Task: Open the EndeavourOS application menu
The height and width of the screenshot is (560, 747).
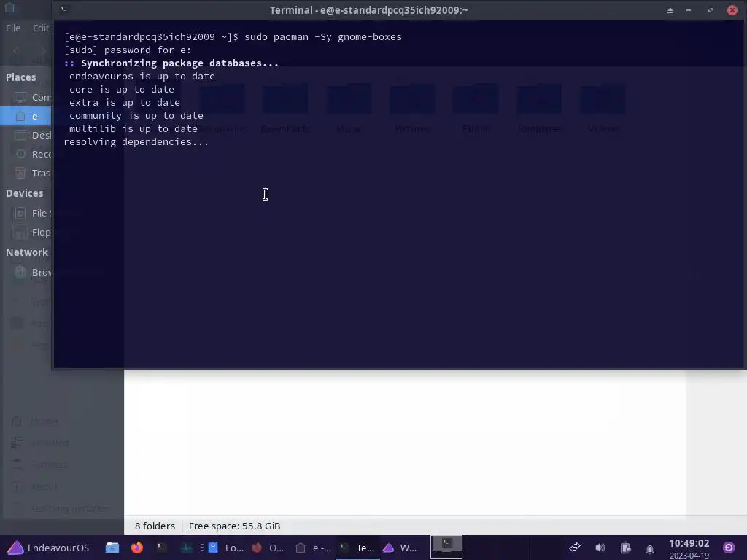Action: click(47, 548)
